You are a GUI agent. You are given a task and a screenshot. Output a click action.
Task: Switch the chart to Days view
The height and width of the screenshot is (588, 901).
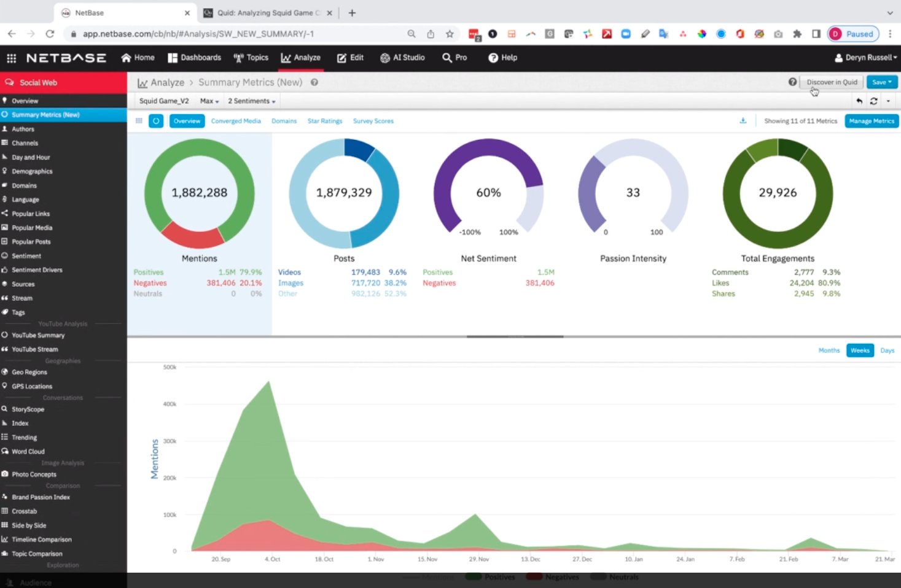[x=887, y=350]
